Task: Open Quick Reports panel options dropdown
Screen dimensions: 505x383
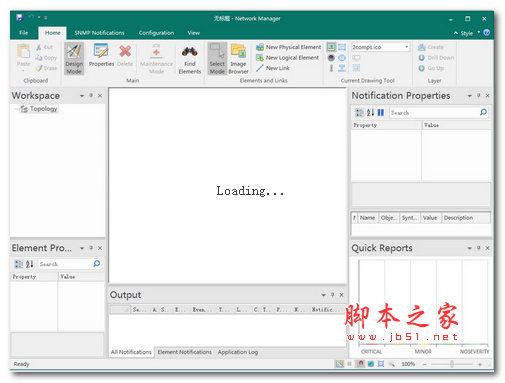Action: point(469,248)
